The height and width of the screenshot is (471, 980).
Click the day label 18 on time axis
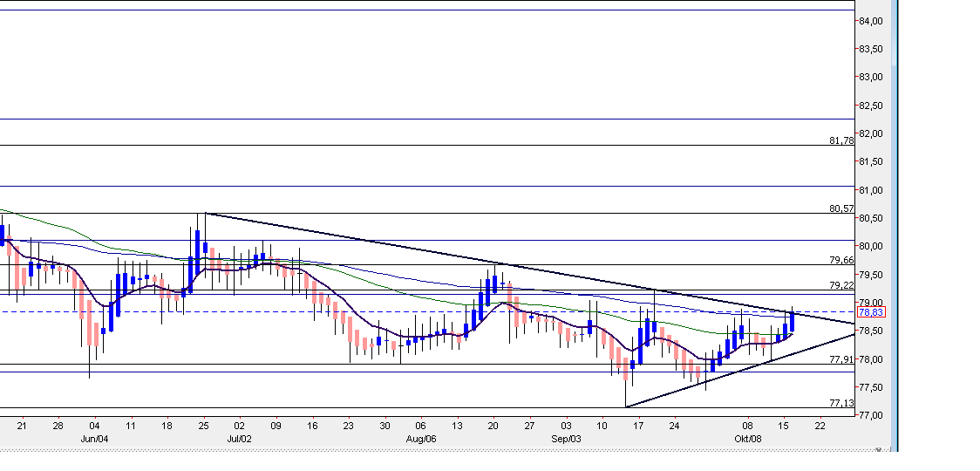[167, 426]
